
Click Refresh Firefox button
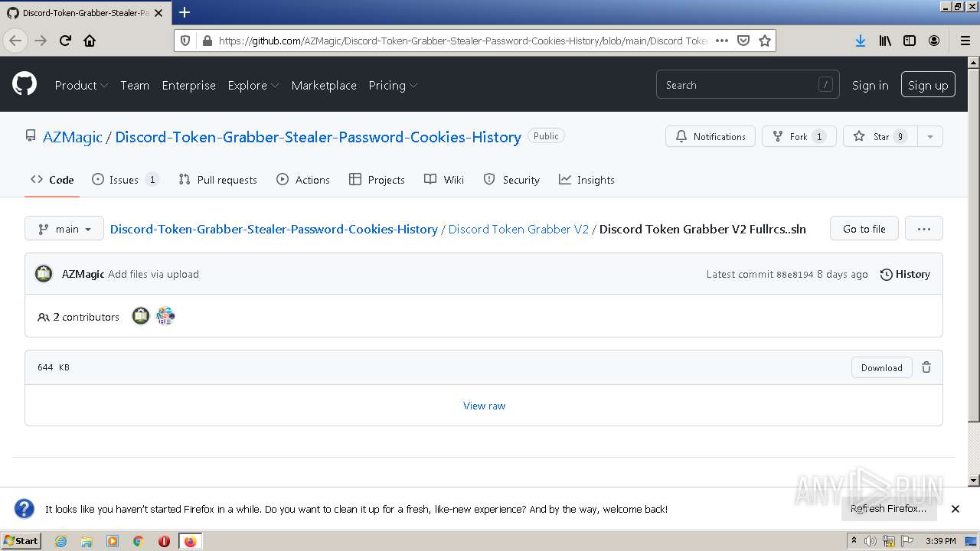(x=888, y=509)
